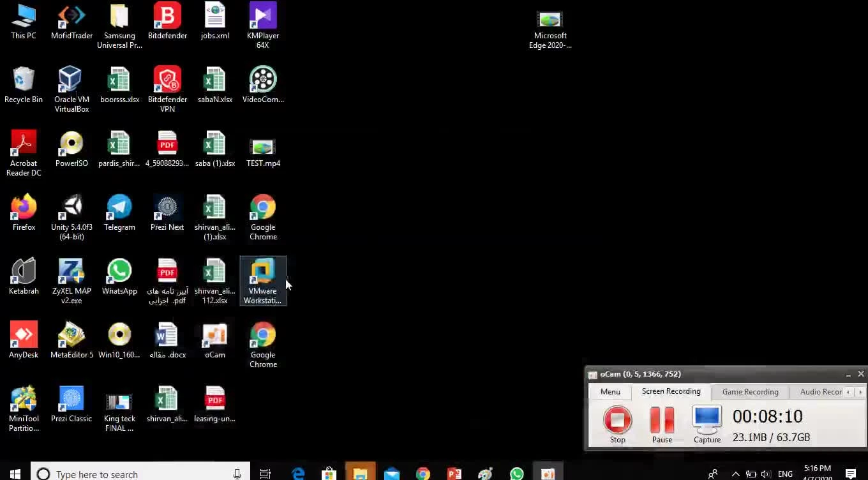868x480 pixels.
Task: Select the Microsoft Edge 2020 video file
Action: pyautogui.click(x=550, y=31)
